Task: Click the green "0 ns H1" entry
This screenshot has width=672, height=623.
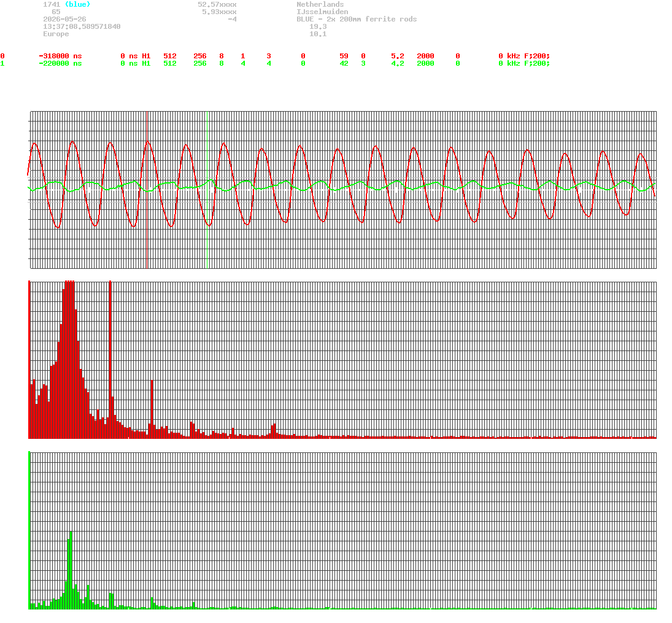Action: 136,63
